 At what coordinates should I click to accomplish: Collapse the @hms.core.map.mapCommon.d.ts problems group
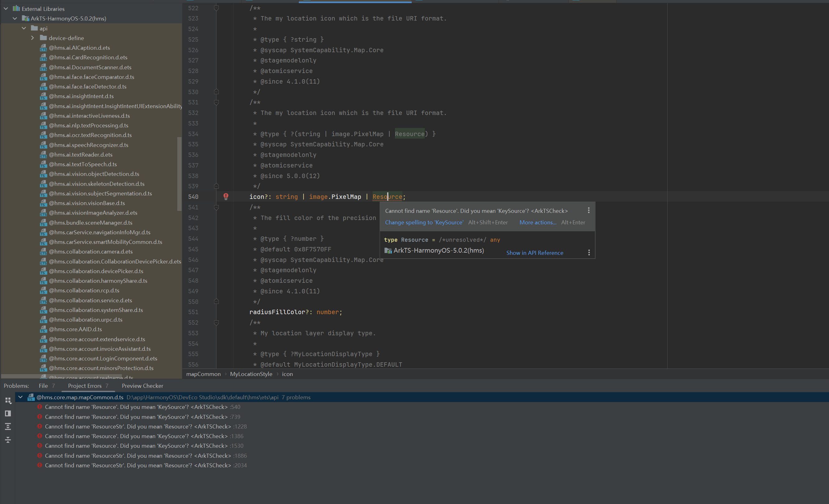coord(21,397)
